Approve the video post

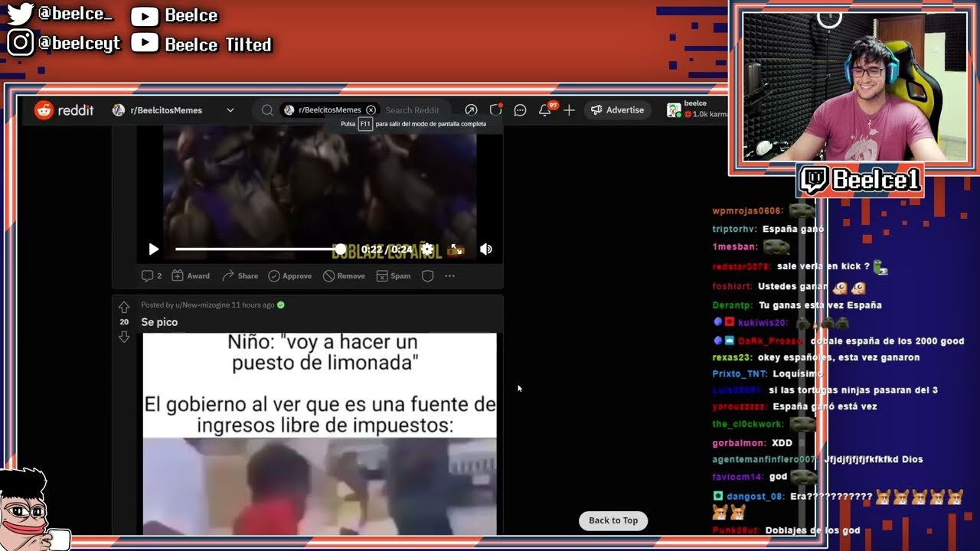[x=289, y=275]
